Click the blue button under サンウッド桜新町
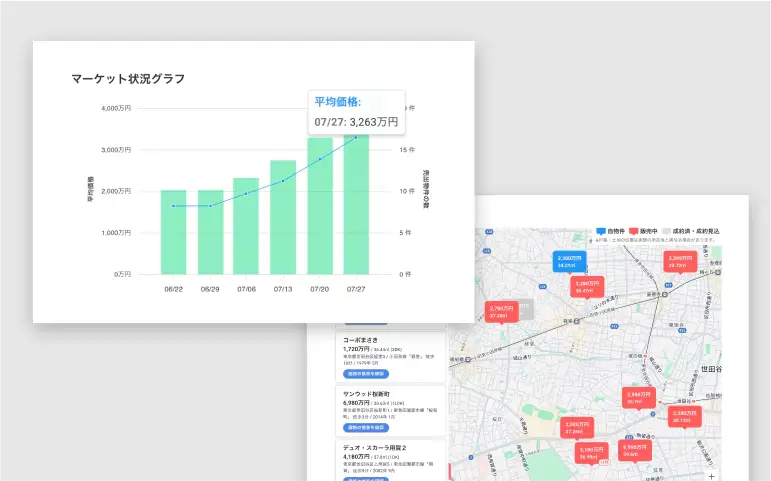 click(x=367, y=427)
